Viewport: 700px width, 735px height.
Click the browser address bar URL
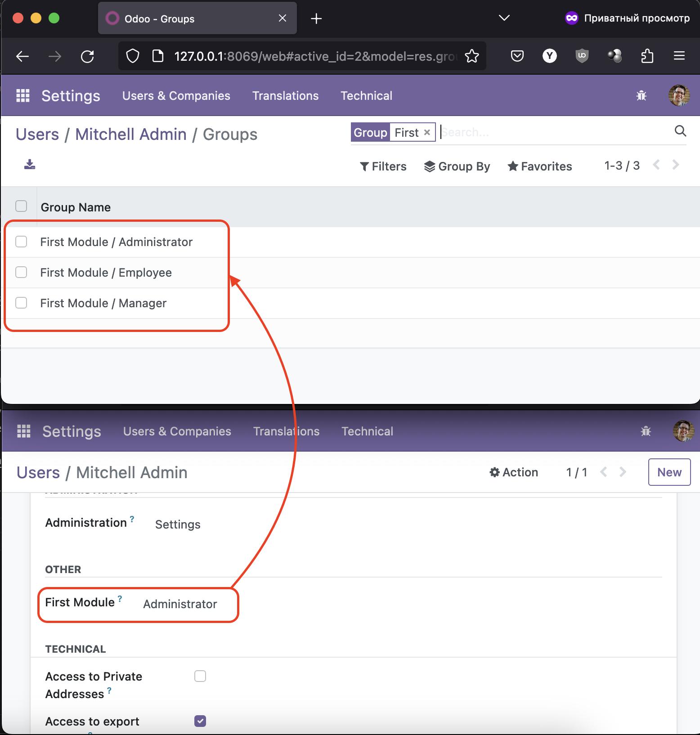point(315,56)
